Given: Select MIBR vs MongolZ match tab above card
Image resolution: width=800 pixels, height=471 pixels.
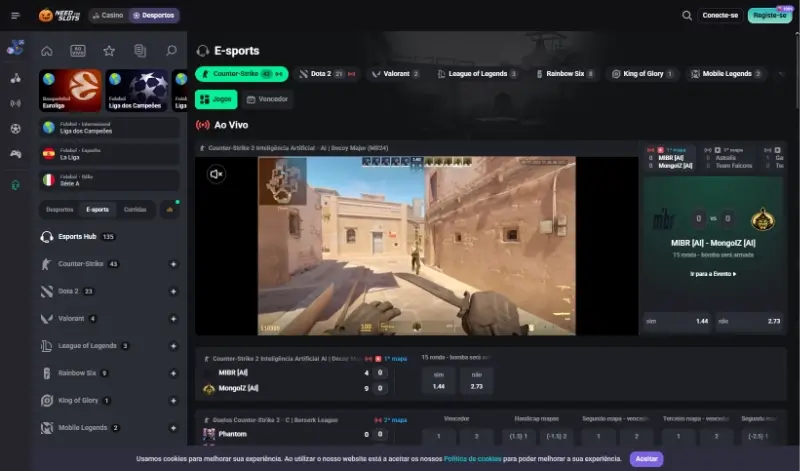Looking at the screenshot, I should pos(671,158).
